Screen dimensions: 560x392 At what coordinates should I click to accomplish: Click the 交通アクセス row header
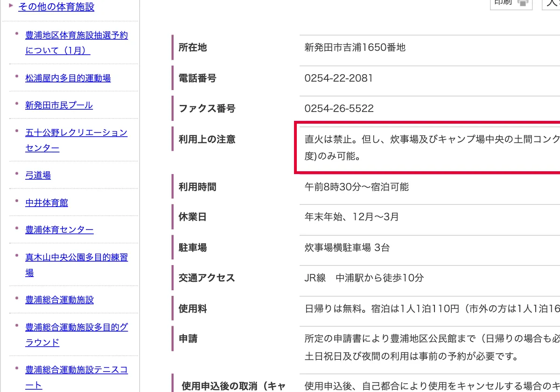point(207,278)
